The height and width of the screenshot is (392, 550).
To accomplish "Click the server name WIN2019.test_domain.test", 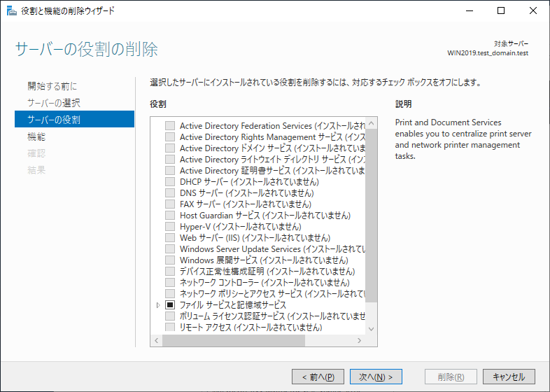I will 488,53.
